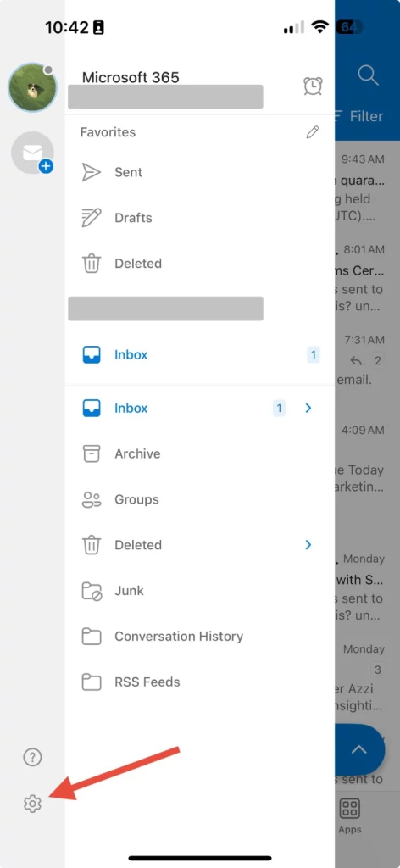Tap the Filter button in the header

(x=359, y=116)
